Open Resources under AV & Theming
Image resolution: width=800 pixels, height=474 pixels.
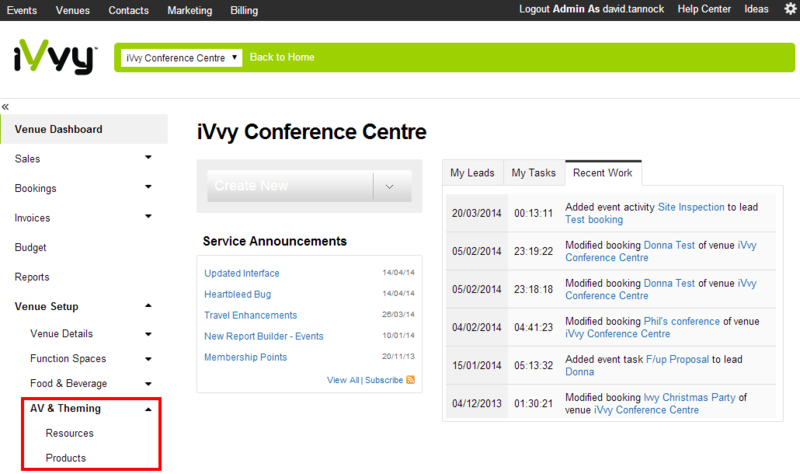coord(70,433)
